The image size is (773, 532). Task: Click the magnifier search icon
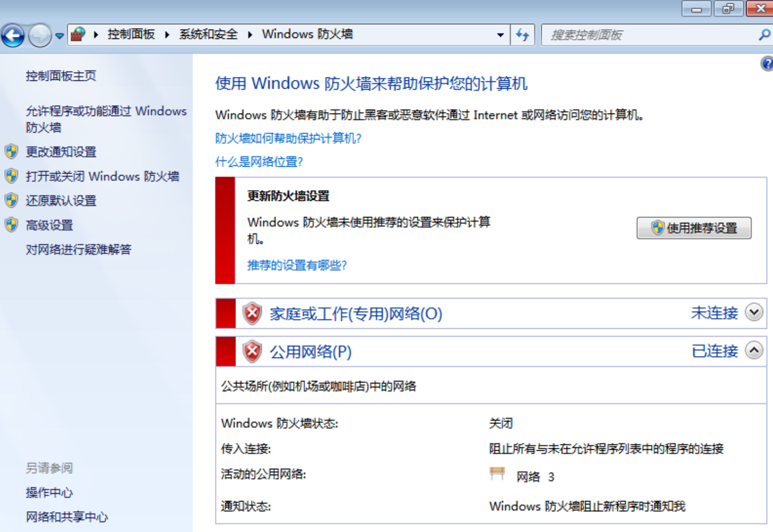[765, 35]
